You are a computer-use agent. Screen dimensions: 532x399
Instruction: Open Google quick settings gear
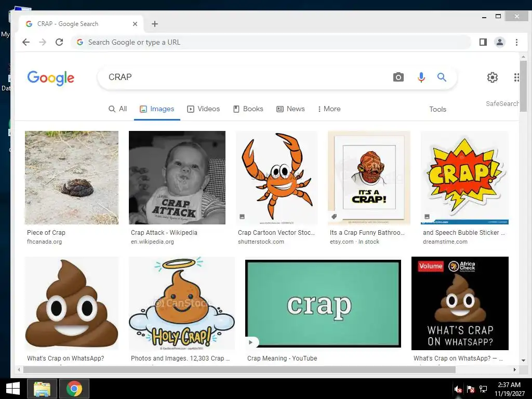tap(493, 77)
